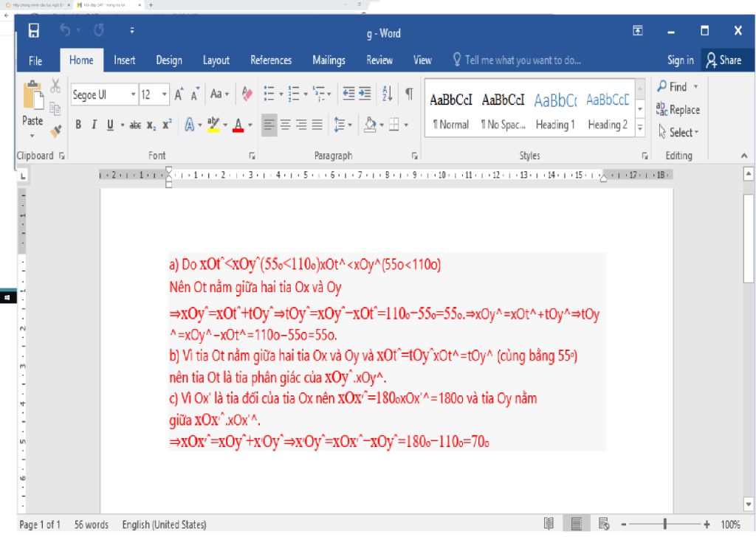Click the Replace button
Viewport: 756px width, 537px height.
(678, 110)
